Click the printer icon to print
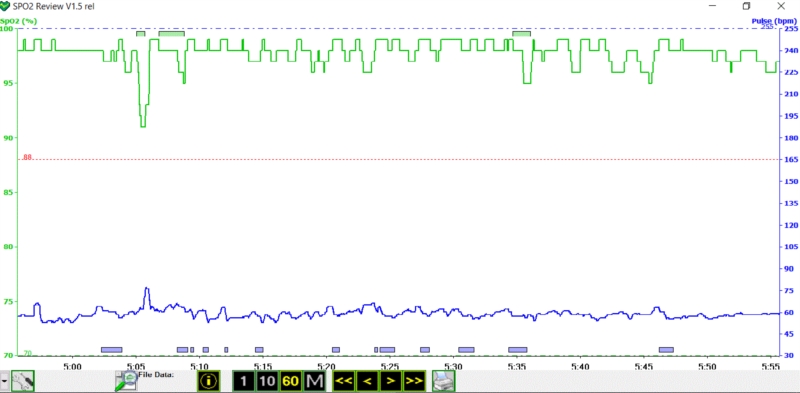 (x=443, y=381)
